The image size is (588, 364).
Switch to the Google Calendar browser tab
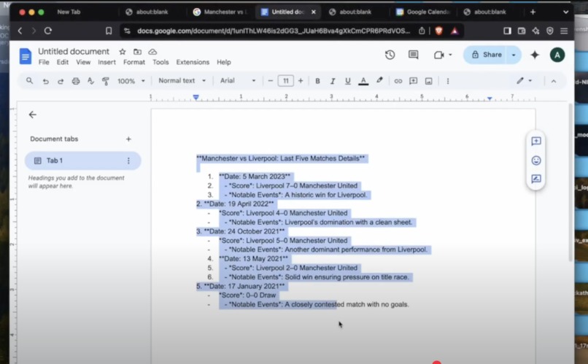[422, 12]
